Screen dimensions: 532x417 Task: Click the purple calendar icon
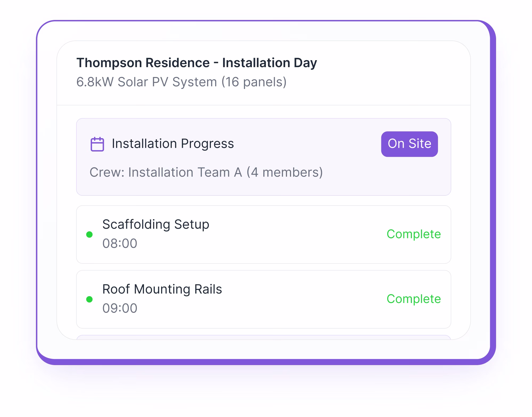[x=97, y=144]
